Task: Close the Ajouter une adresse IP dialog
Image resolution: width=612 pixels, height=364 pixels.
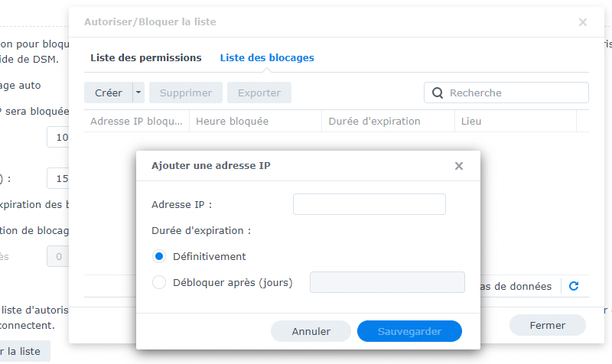Action: [459, 166]
